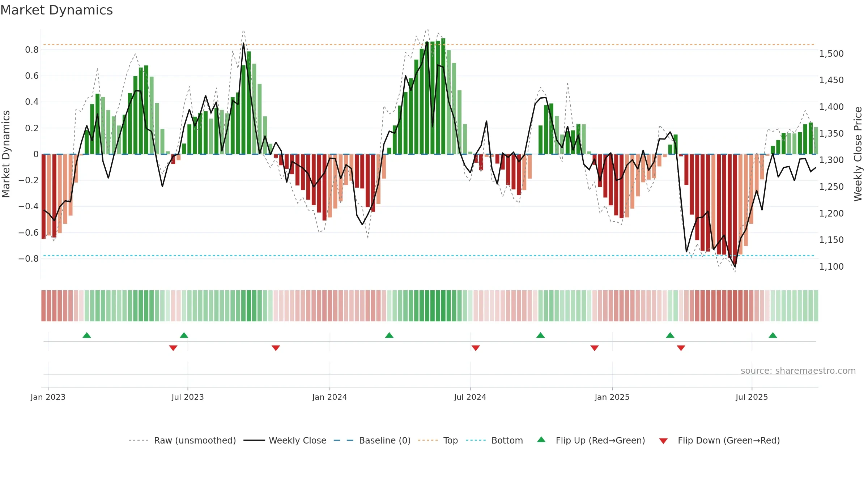Toggle the Baseline (0) legend entry
Image resolution: width=868 pixels, height=488 pixels.
[372, 440]
